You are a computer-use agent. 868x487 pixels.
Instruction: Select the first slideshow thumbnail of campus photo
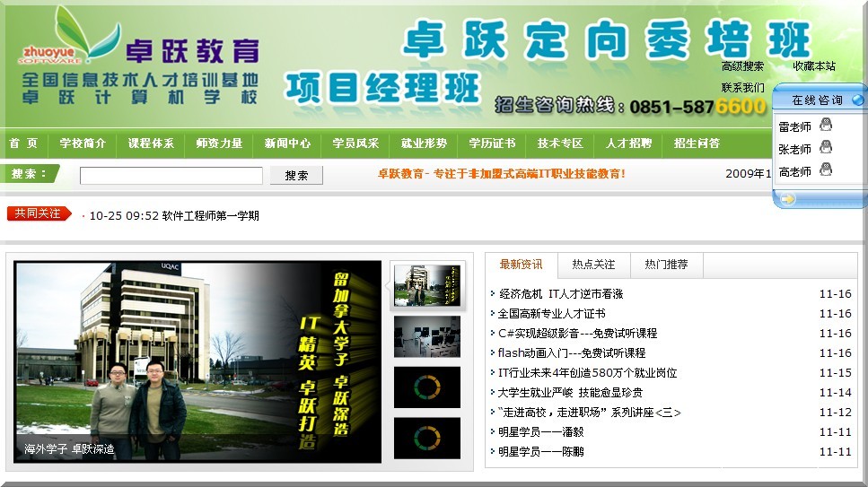(427, 285)
